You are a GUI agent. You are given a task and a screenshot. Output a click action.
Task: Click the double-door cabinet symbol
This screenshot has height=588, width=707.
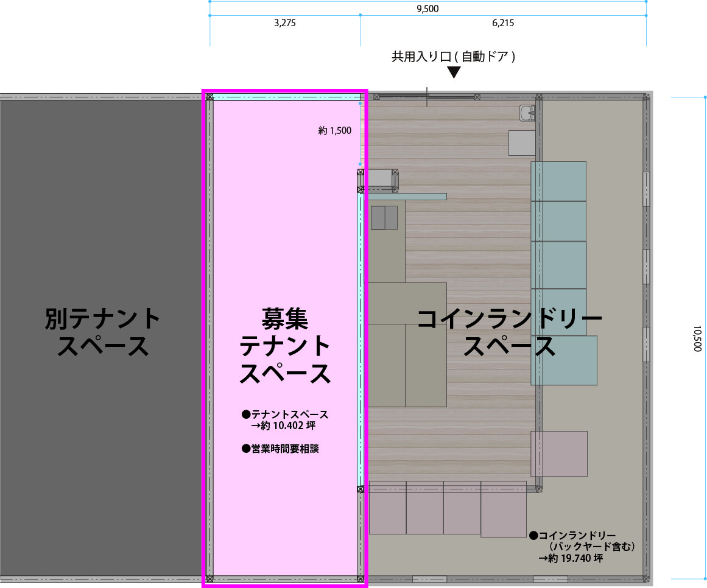click(384, 218)
